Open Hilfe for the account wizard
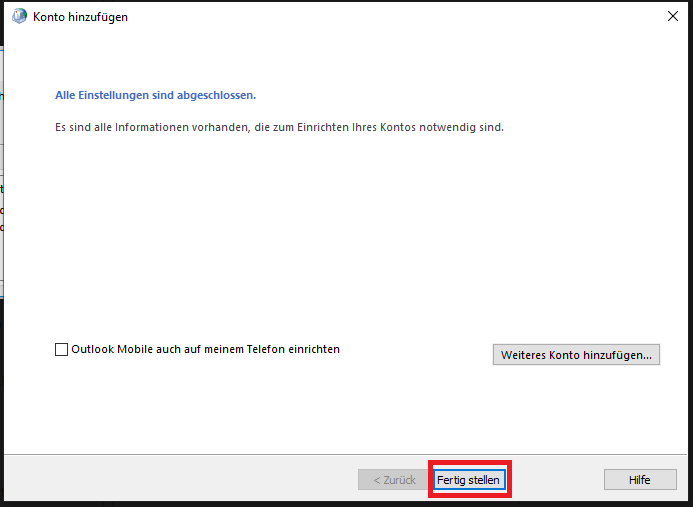Screen dimensions: 693x507 (x=639, y=480)
